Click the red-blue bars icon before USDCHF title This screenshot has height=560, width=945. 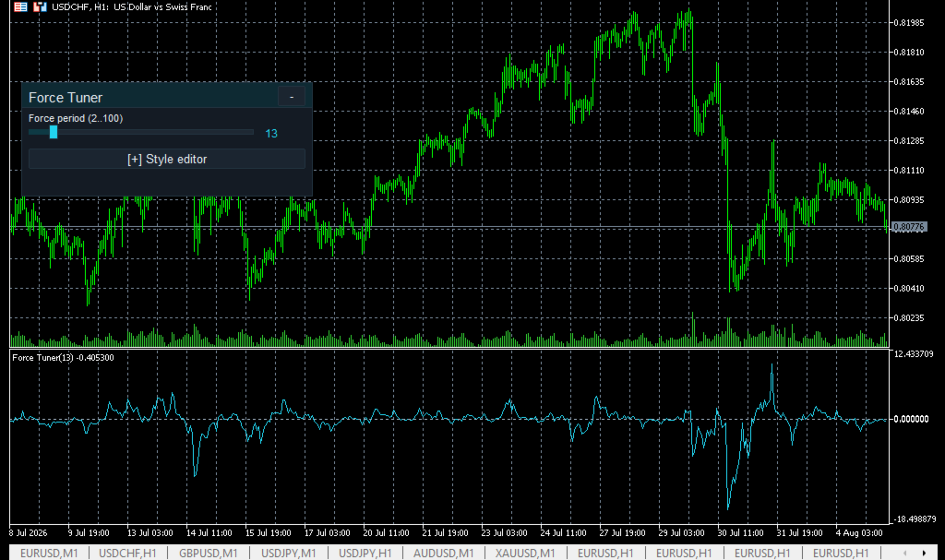[x=40, y=7]
